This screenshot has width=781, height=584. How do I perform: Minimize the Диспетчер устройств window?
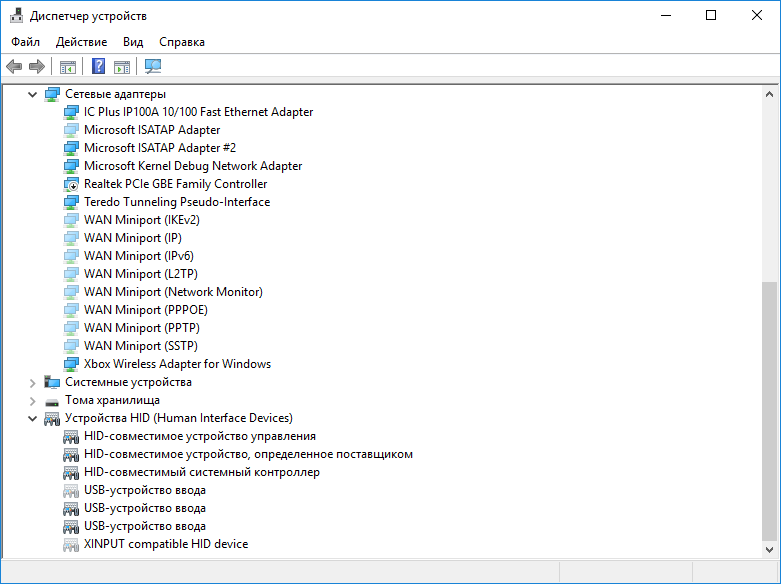[666, 15]
